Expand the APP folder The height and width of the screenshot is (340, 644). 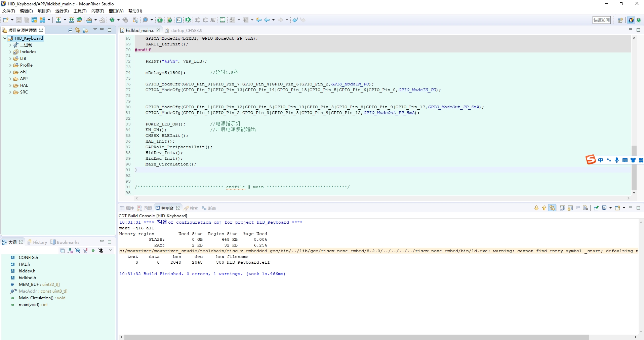coord(10,79)
